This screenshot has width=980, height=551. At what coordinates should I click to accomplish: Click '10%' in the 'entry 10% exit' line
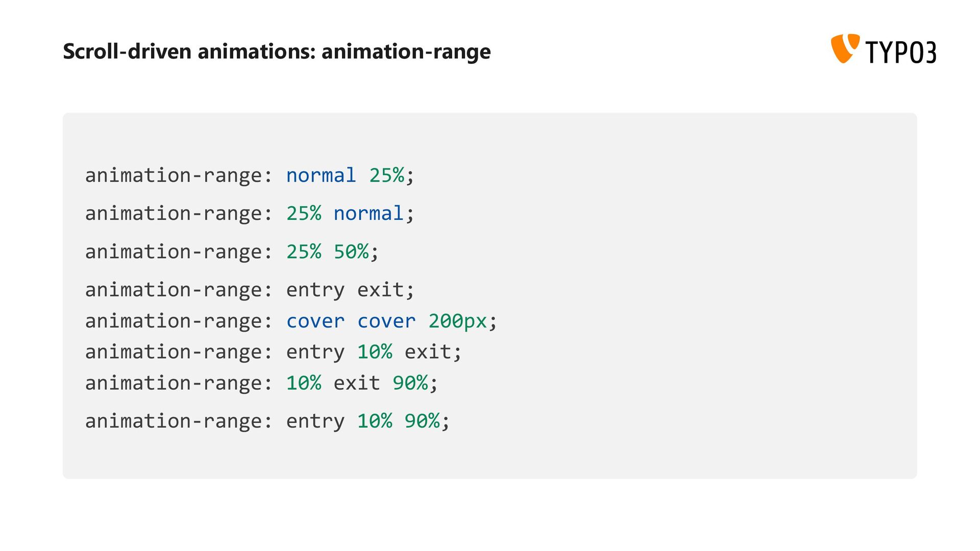pyautogui.click(x=375, y=352)
